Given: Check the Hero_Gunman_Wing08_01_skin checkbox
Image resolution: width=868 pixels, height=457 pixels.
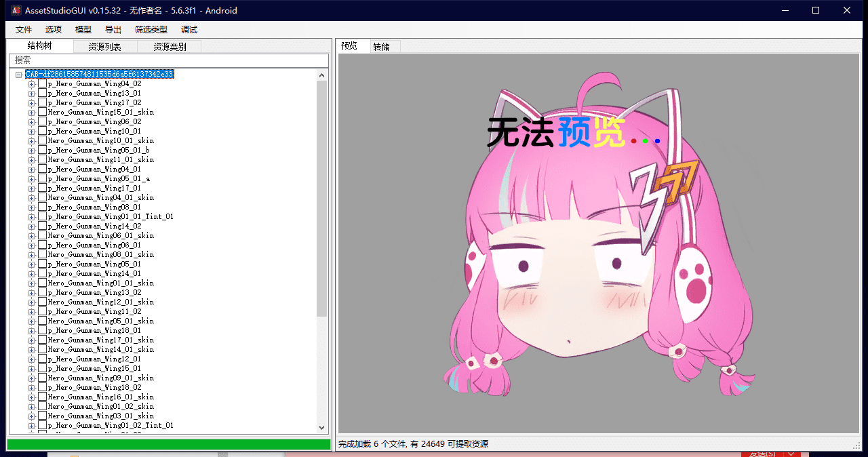Looking at the screenshot, I should pos(42,255).
